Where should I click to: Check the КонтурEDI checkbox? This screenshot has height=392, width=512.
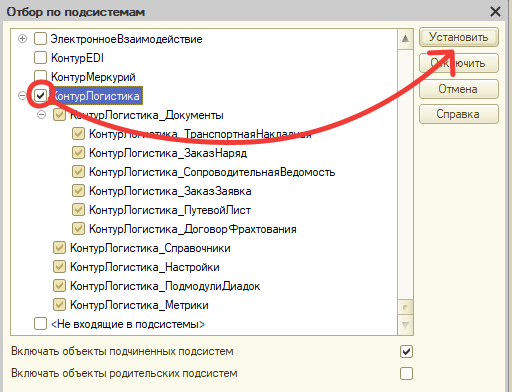(x=40, y=58)
